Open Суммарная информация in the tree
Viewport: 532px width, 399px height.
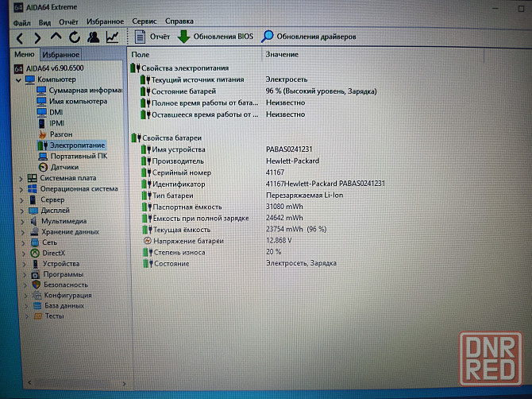tap(79, 91)
